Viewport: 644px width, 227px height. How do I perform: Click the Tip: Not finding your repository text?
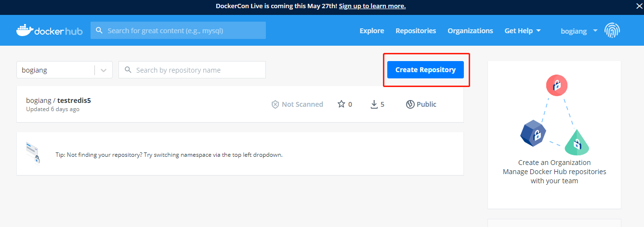(x=169, y=155)
